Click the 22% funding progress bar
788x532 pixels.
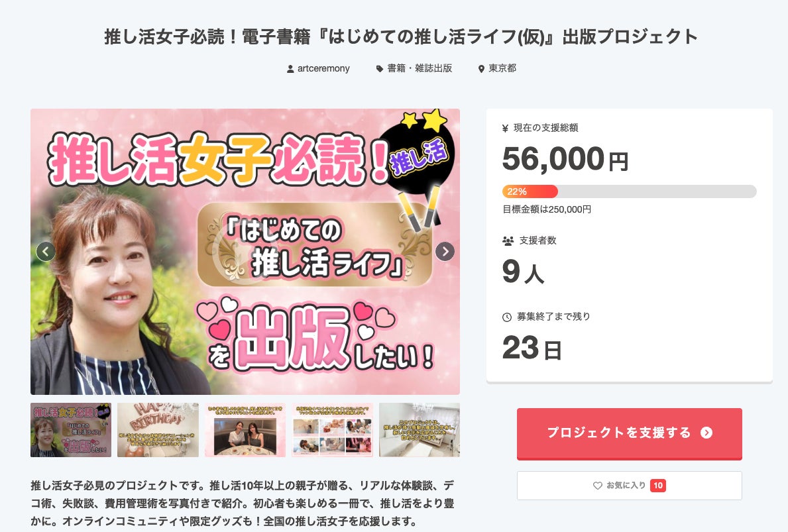(629, 191)
